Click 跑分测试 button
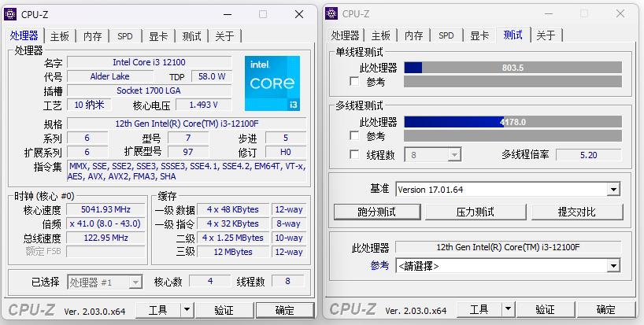644x325 pixels. click(x=377, y=212)
